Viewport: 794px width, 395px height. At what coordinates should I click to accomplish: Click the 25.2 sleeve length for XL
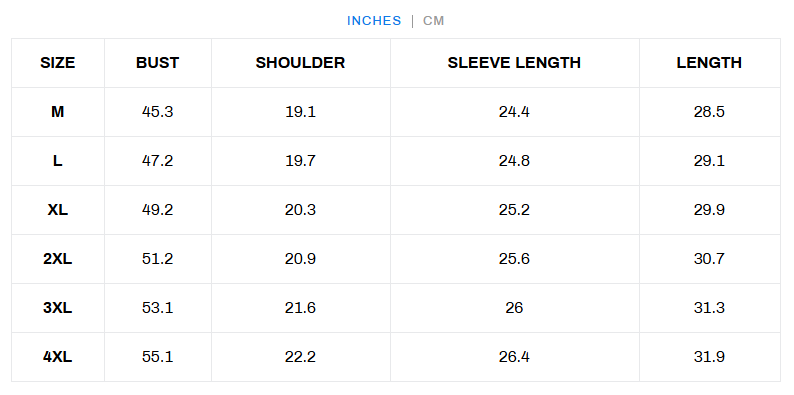514,210
